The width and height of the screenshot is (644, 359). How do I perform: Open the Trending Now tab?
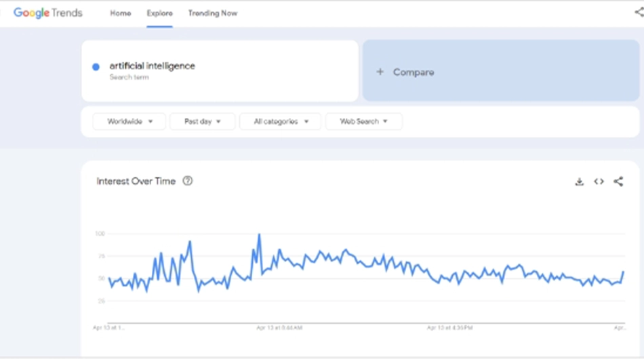[213, 13]
